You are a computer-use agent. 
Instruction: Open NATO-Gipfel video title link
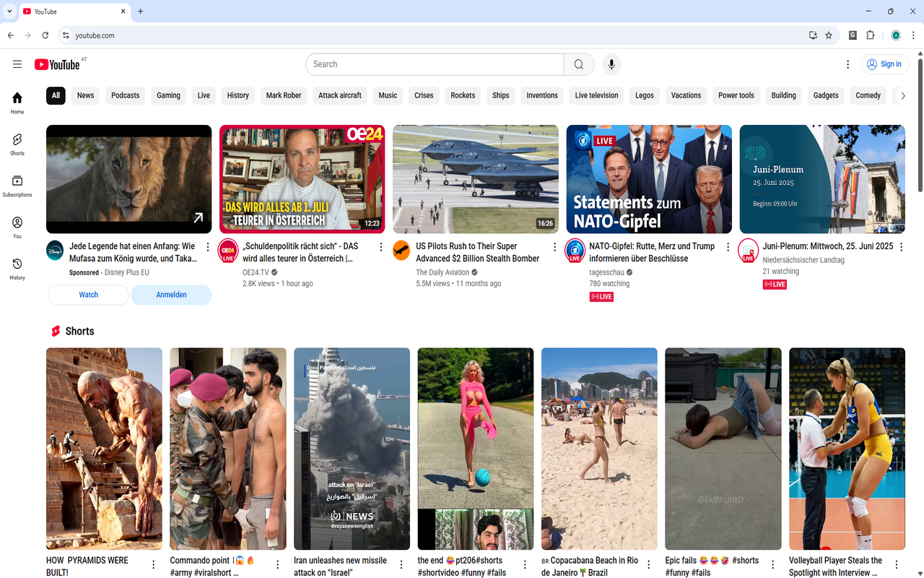point(652,252)
